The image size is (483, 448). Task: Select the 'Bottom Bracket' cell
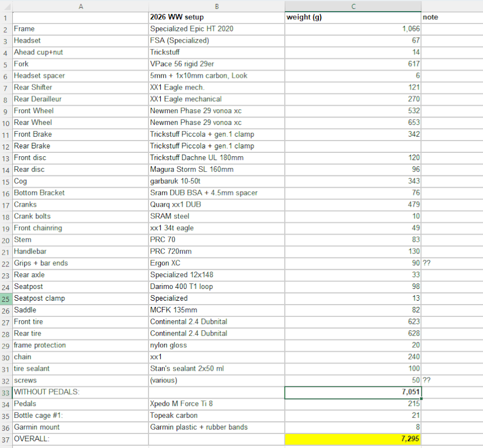[81, 193]
